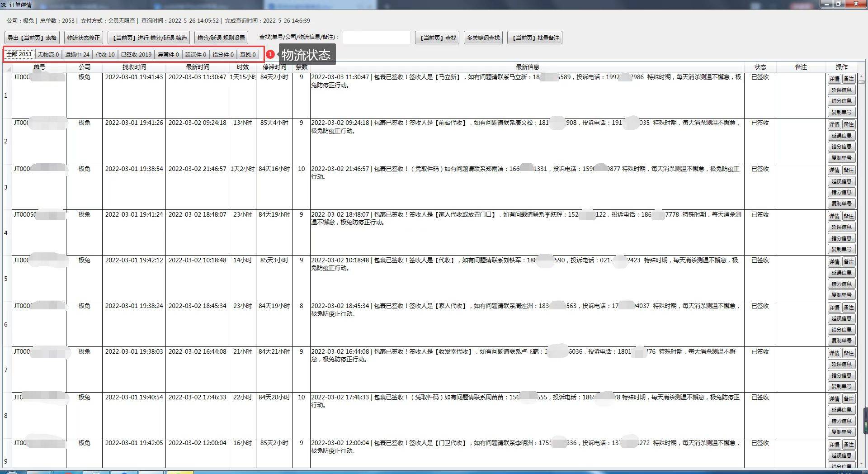Click the 单号 column header

(x=39, y=67)
